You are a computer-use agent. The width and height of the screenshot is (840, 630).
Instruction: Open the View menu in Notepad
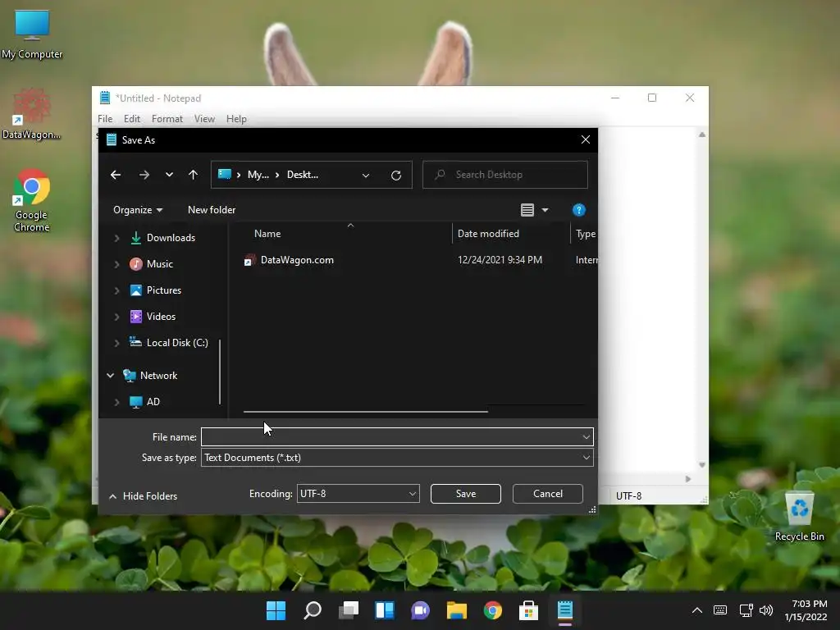pyautogui.click(x=204, y=119)
